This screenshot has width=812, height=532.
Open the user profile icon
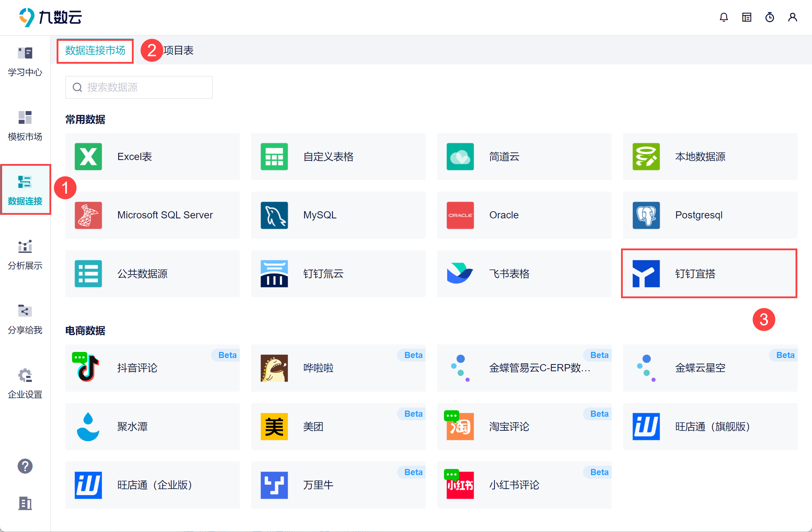click(x=793, y=17)
